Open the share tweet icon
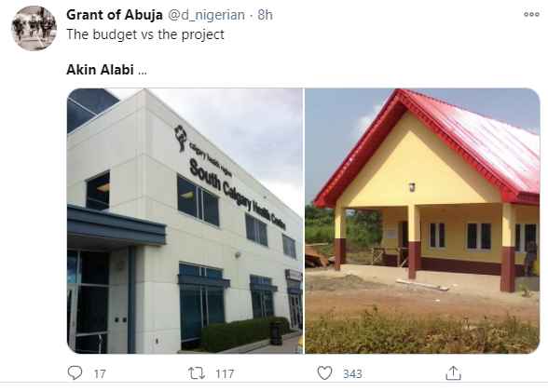The width and height of the screenshot is (548, 392). point(453,372)
